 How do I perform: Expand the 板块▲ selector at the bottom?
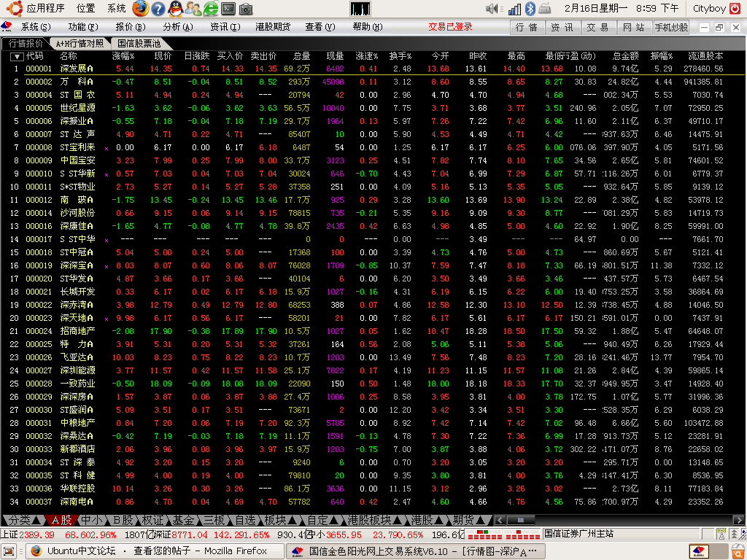pos(281,520)
